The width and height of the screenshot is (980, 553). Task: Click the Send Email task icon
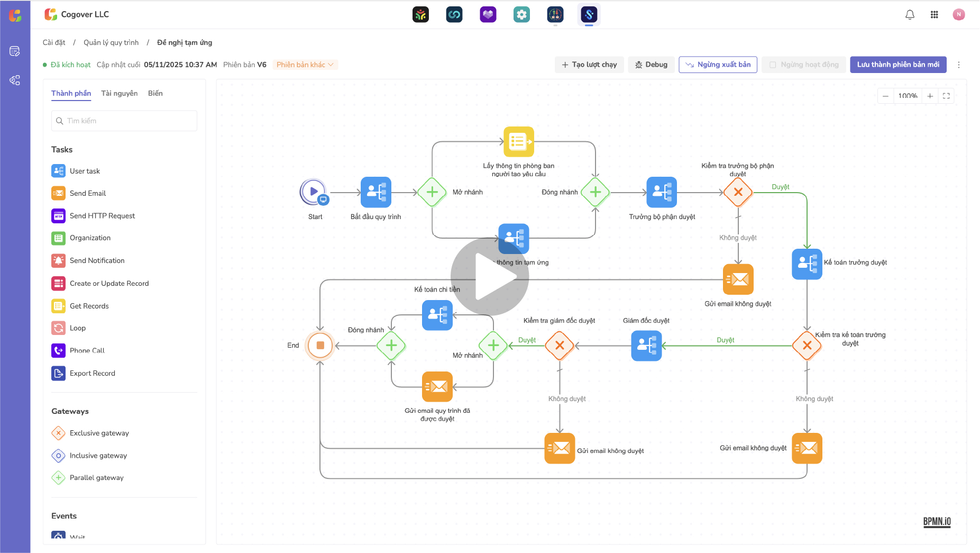(58, 193)
